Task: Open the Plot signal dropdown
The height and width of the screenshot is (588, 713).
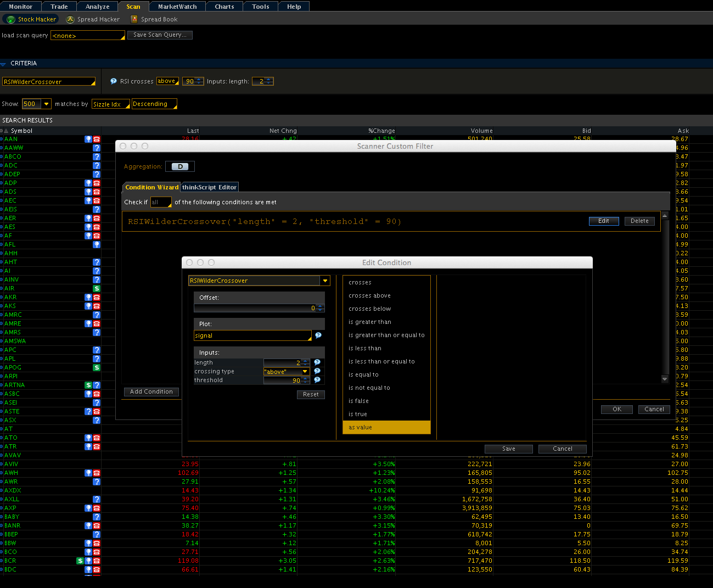Action: click(252, 335)
